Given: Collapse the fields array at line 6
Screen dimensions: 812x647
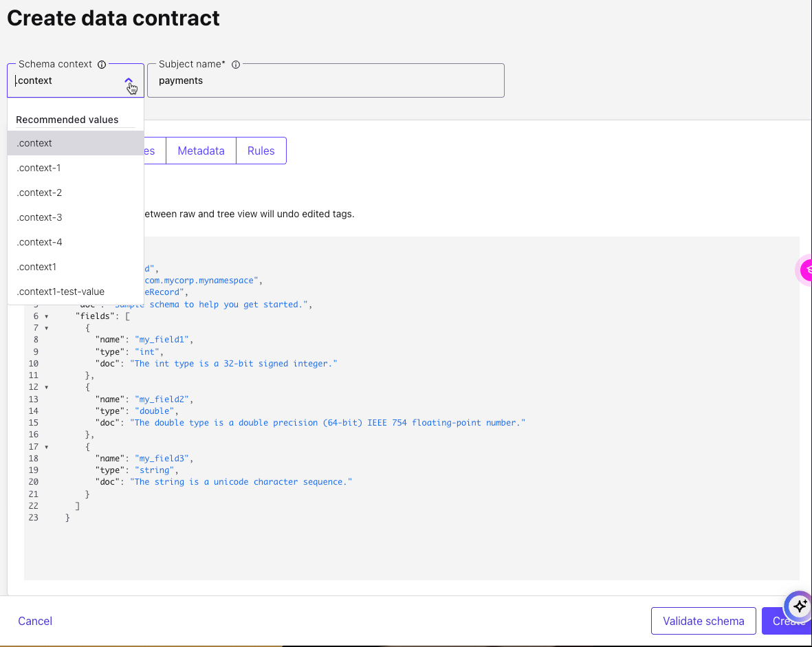Looking at the screenshot, I should 45,316.
